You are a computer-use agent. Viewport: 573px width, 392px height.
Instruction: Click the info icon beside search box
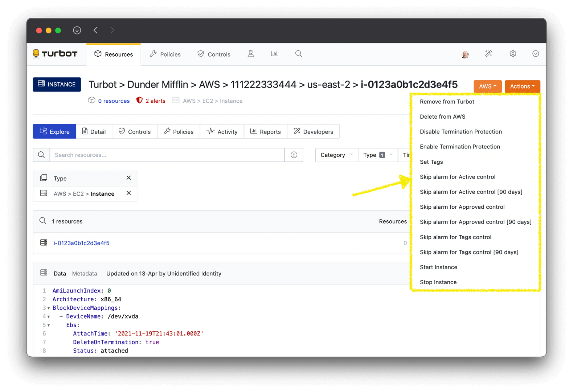(294, 155)
